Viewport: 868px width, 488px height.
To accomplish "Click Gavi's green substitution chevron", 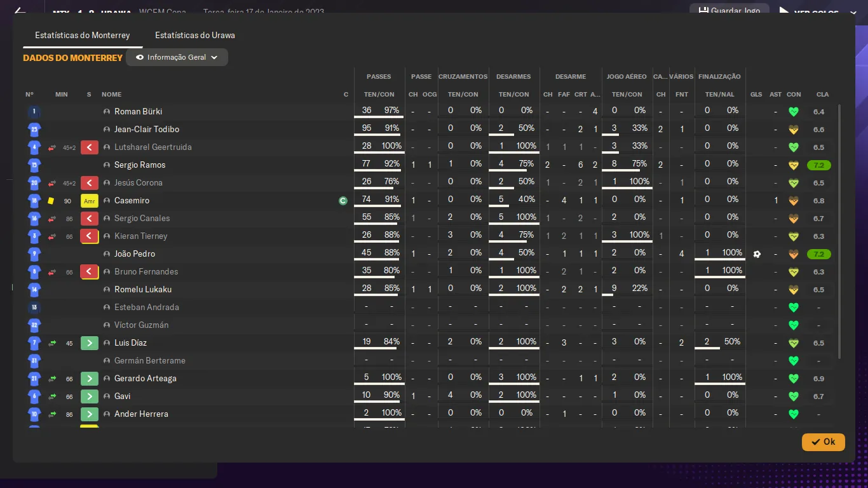I will 90,396.
